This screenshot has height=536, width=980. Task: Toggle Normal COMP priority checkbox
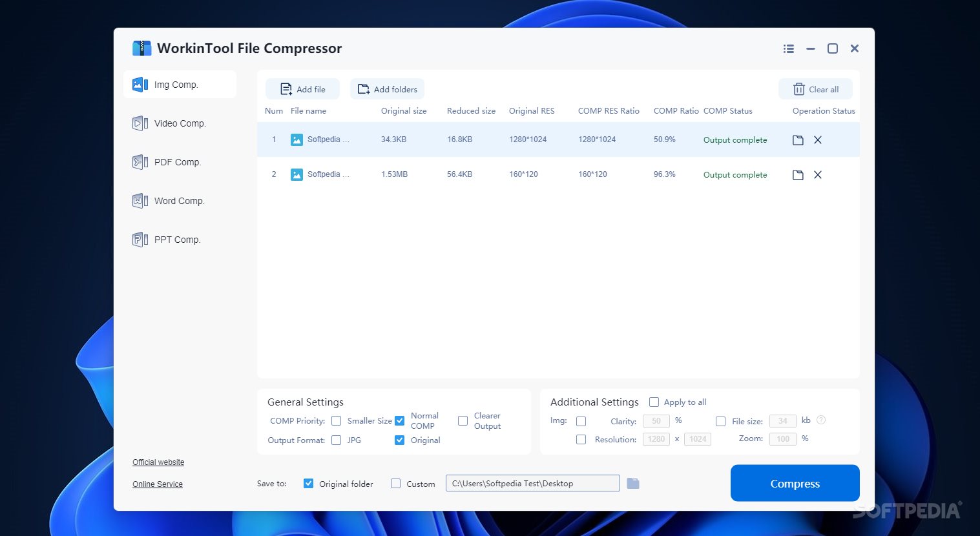point(399,420)
